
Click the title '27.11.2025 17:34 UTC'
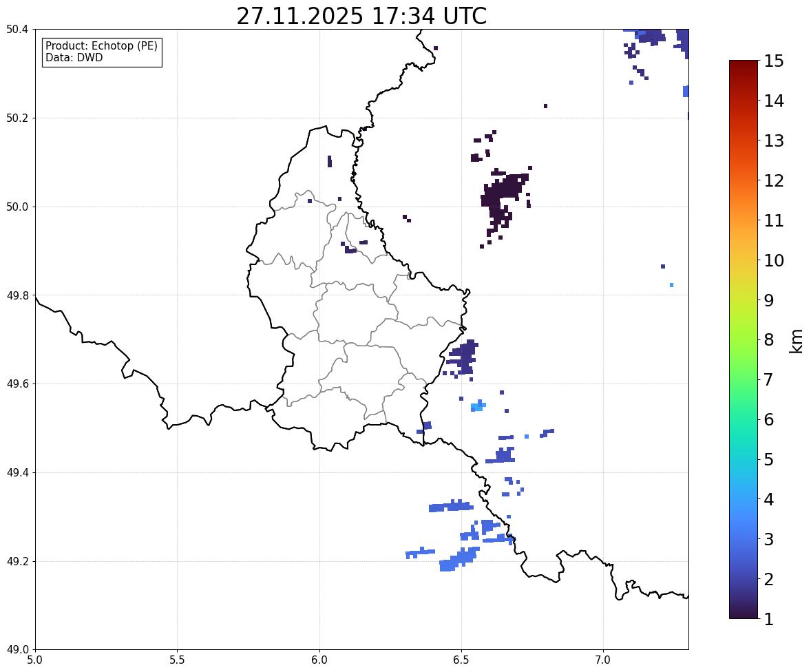[361, 16]
